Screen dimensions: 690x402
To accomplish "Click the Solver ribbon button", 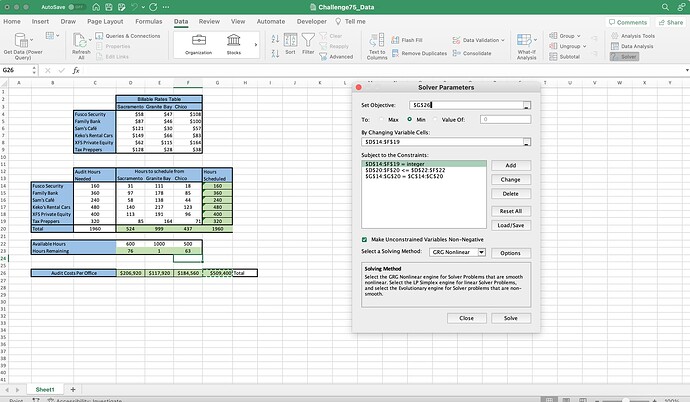I will click(624, 56).
